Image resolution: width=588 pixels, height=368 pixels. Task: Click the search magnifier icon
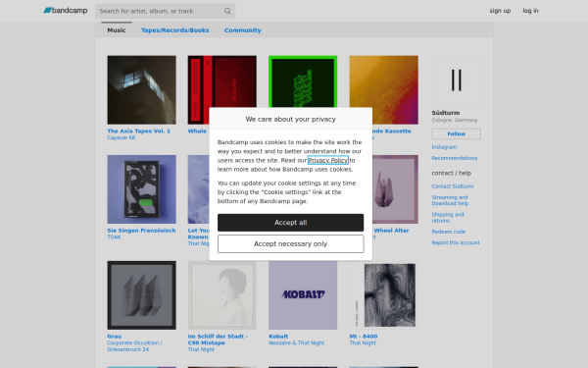click(x=227, y=11)
